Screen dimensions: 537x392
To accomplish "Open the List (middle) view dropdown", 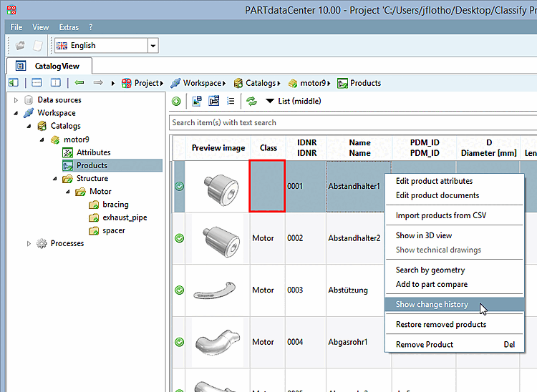I will 294,102.
